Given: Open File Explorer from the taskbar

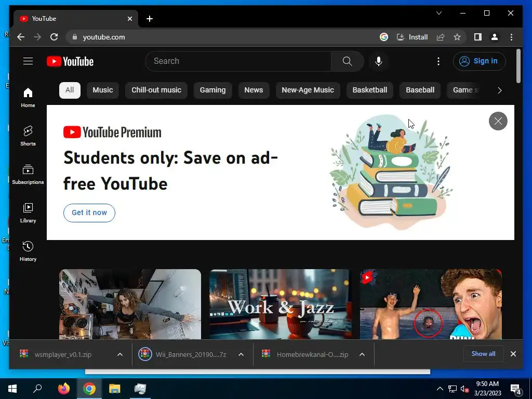Looking at the screenshot, I should pyautogui.click(x=114, y=389).
